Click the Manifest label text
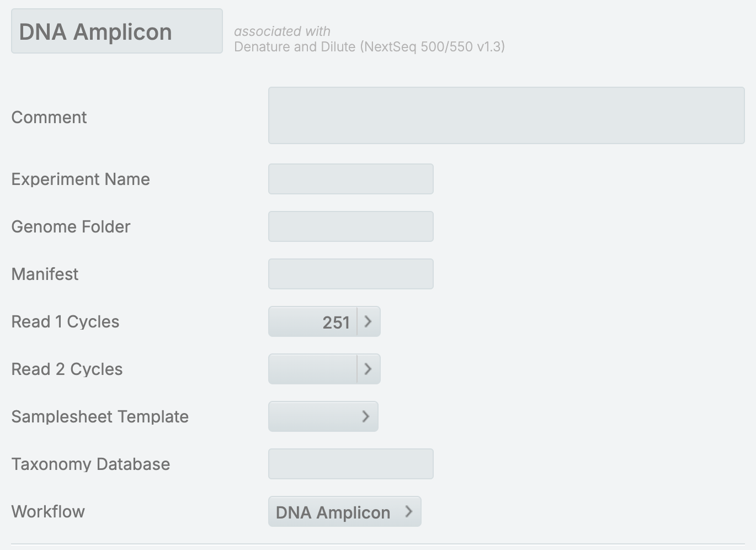Viewport: 756px width, 550px height. click(45, 274)
